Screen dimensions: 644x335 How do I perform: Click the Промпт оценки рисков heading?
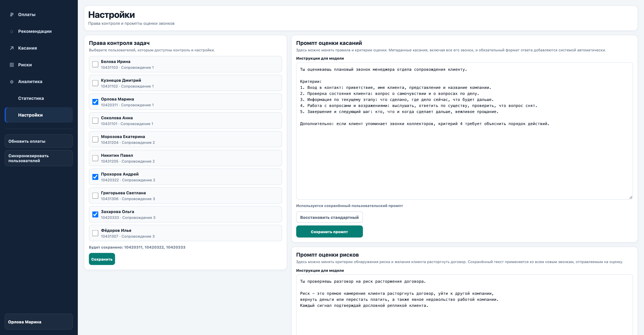pyautogui.click(x=327, y=255)
